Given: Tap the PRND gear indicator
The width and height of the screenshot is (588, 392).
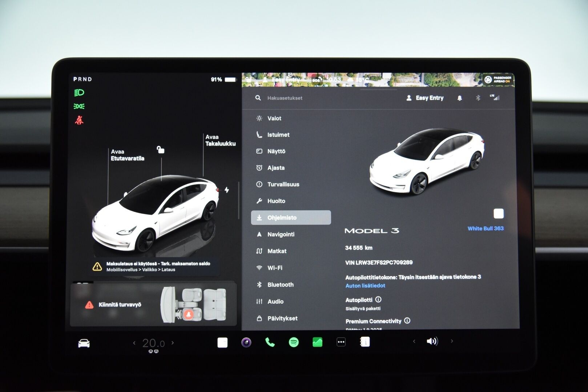Looking at the screenshot, I should 82,79.
